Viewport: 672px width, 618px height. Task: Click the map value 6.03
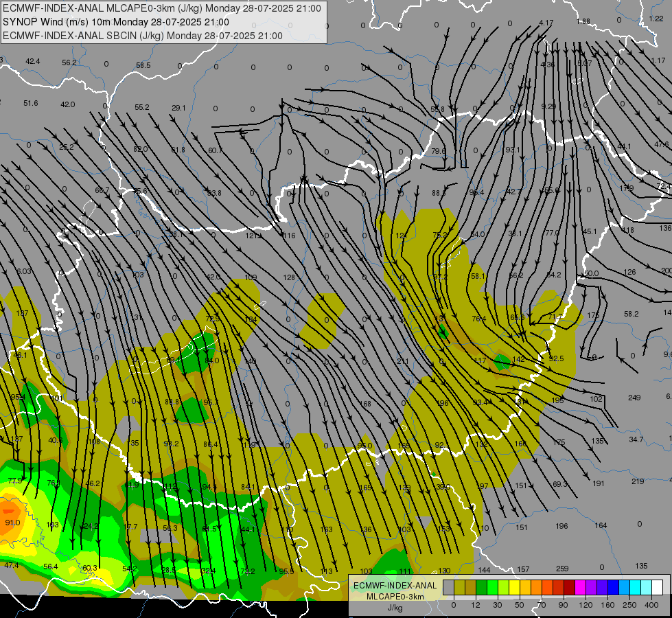[24, 271]
